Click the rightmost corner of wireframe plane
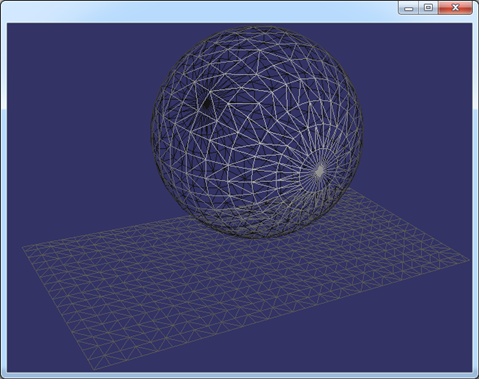 [x=469, y=260]
